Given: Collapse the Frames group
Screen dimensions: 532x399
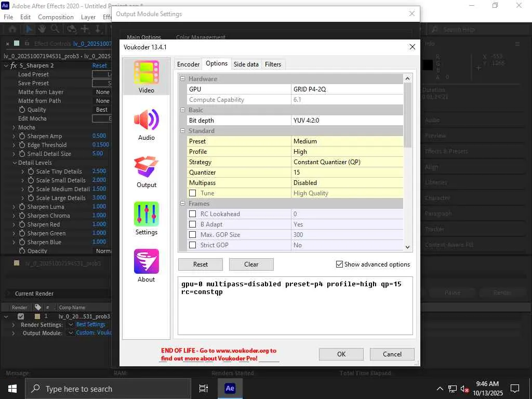Looking at the screenshot, I should point(182,204).
